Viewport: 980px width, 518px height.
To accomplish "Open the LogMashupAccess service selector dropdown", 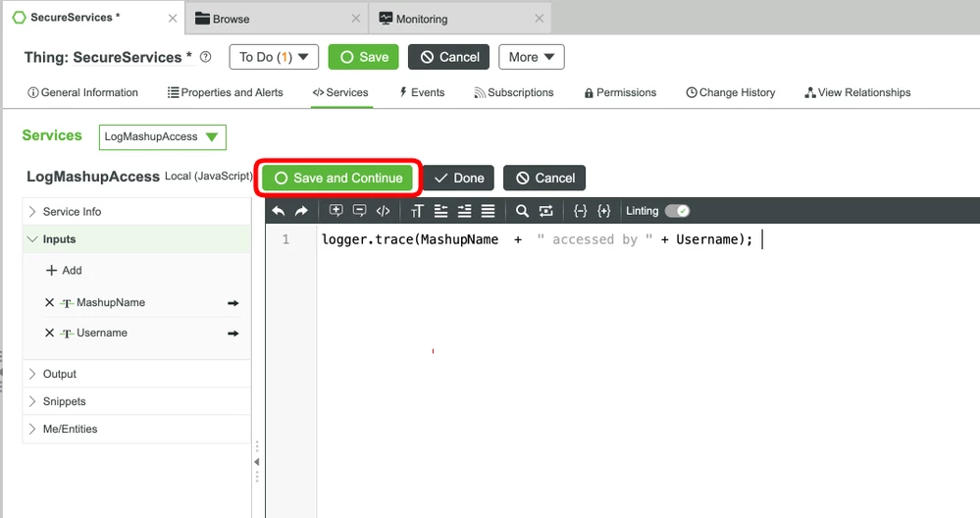I will (x=163, y=136).
